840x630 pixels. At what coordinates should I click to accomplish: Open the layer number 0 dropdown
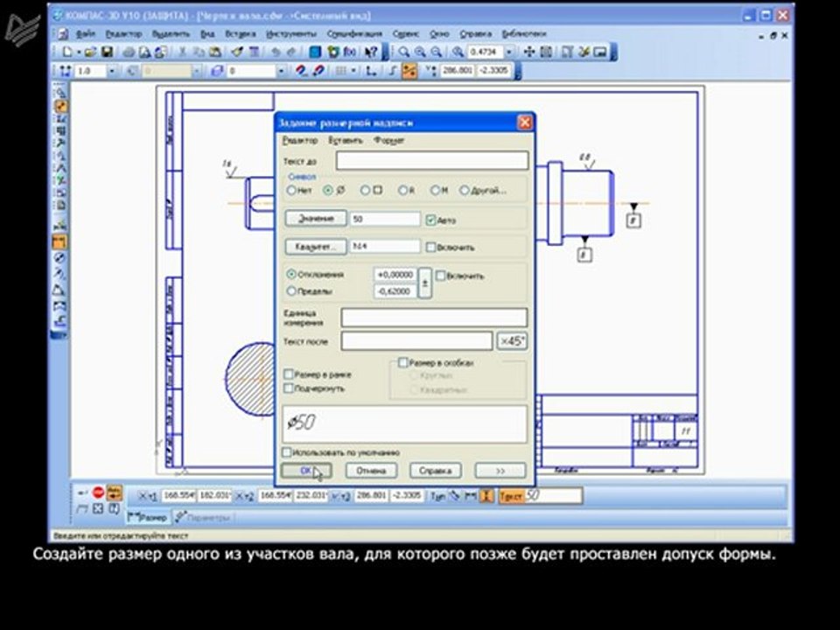(x=281, y=71)
